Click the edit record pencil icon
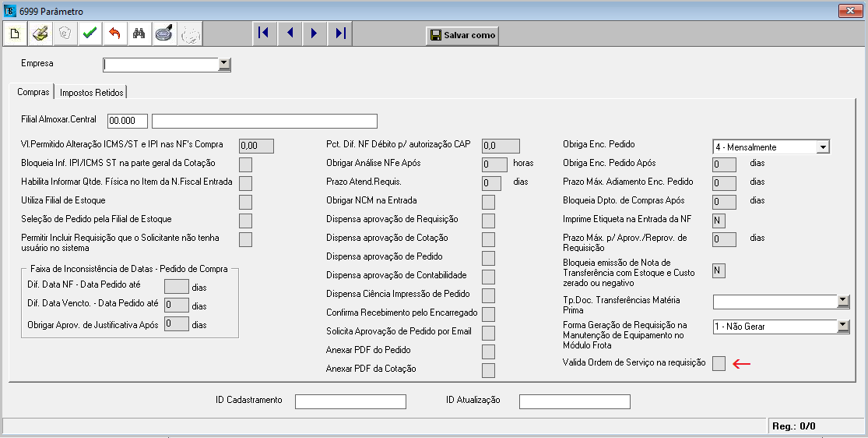 tap(40, 34)
